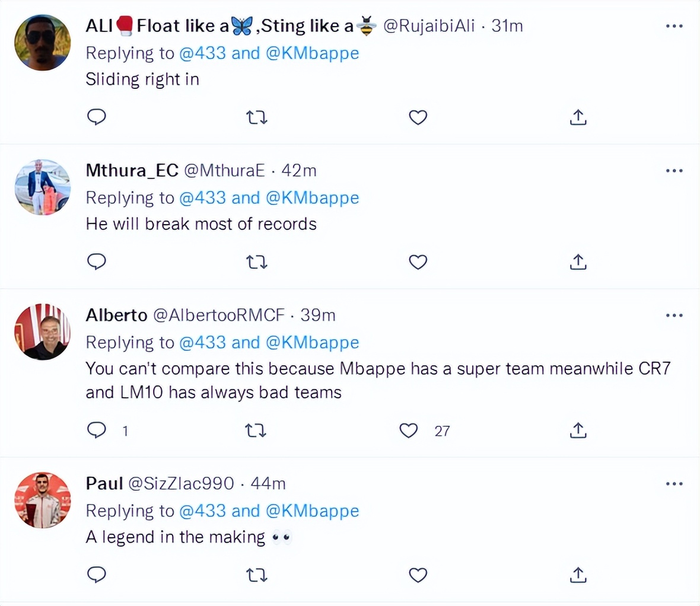700x606 pixels.
Task: Open more options on ALI's tweet
Action: (x=674, y=26)
